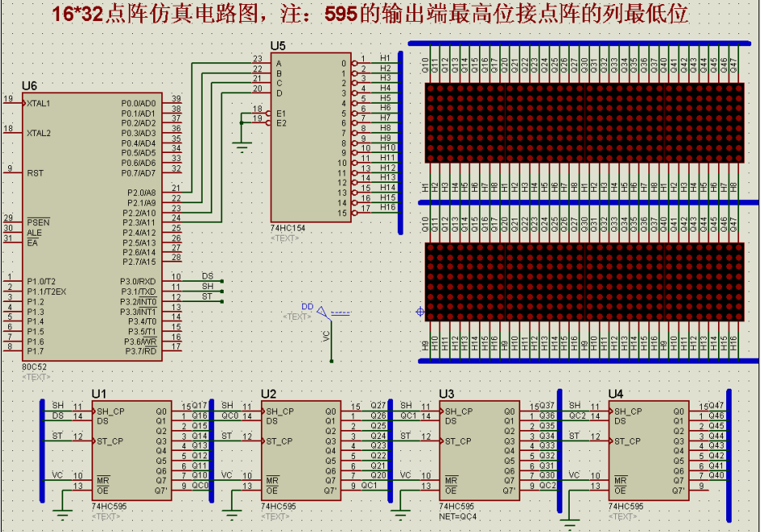Click the U4 74HC595 chip body
This screenshot has height=532, width=761.
(x=648, y=449)
